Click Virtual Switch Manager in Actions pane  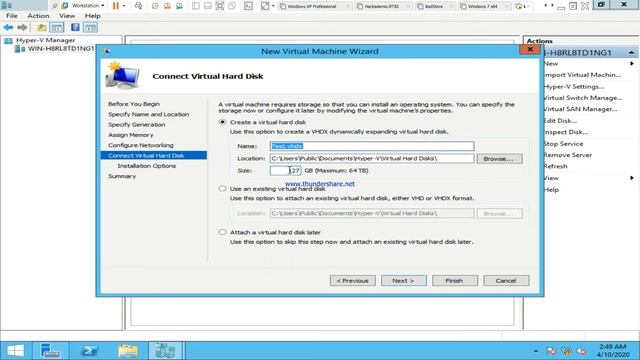(583, 98)
